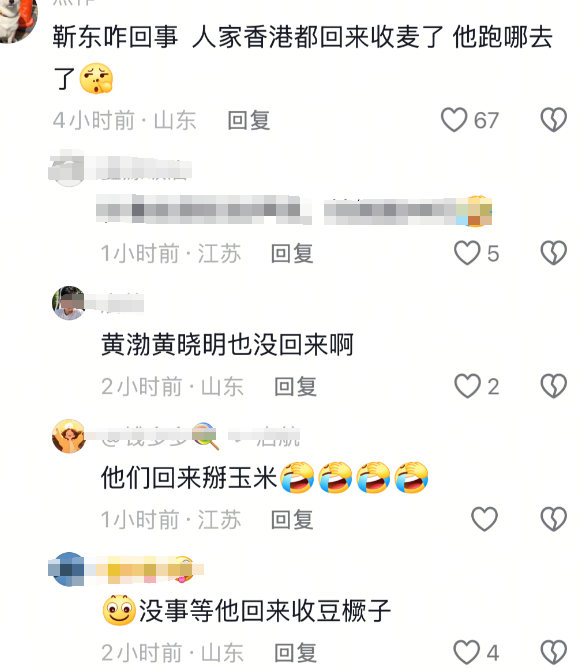Image resolution: width=581 pixels, height=668 pixels.
Task: Reply to the 4小时前 山东 comment
Action: [x=249, y=120]
